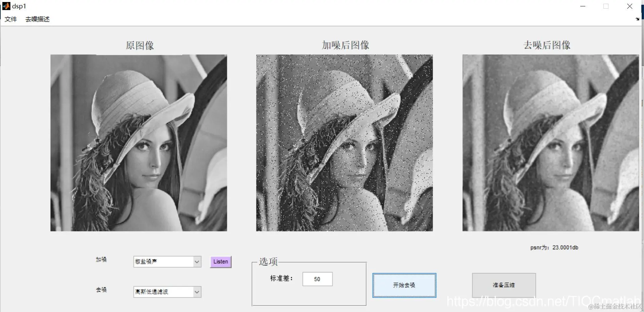Expand the 加噪 noise selection combo arrow
Screen dimensions: 644x312
(197, 262)
